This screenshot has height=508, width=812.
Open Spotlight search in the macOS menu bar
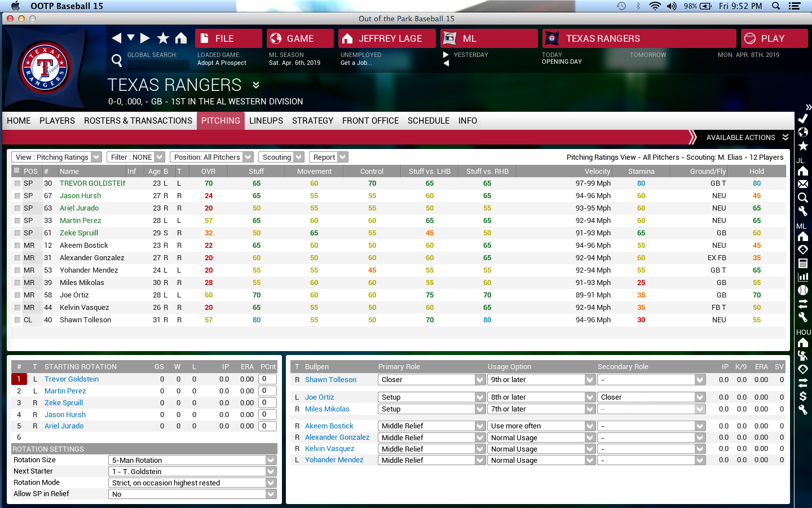pyautogui.click(x=776, y=6)
